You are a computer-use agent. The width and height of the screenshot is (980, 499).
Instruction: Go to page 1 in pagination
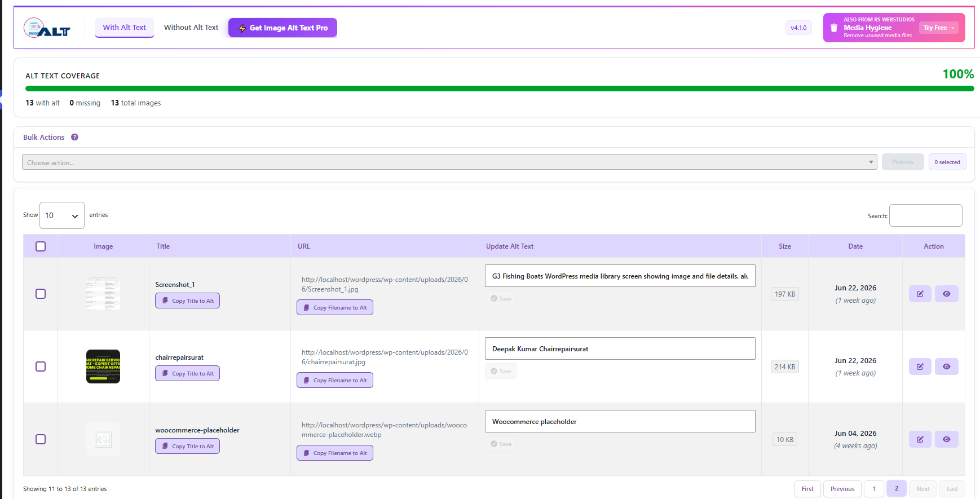tap(874, 489)
